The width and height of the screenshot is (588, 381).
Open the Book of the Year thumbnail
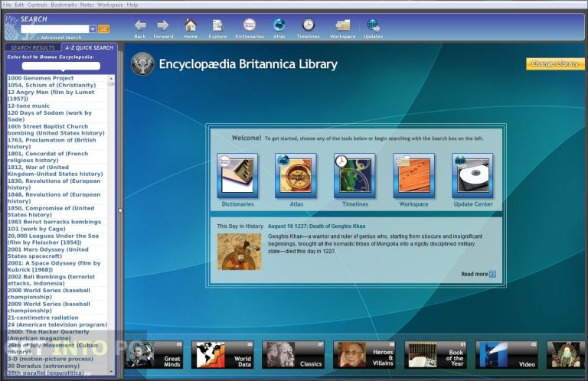[x=436, y=355]
